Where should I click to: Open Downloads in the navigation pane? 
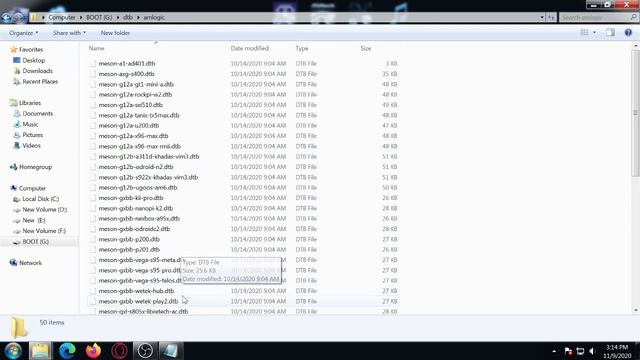click(37, 71)
